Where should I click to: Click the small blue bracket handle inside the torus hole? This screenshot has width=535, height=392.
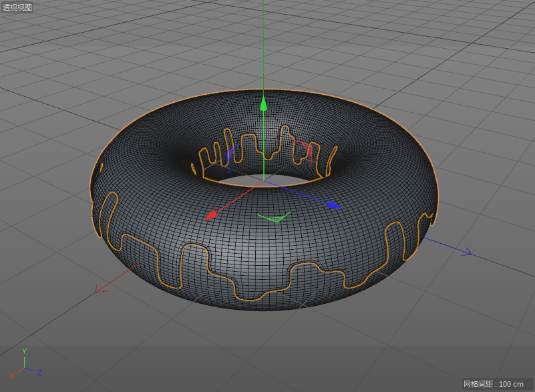(228, 154)
